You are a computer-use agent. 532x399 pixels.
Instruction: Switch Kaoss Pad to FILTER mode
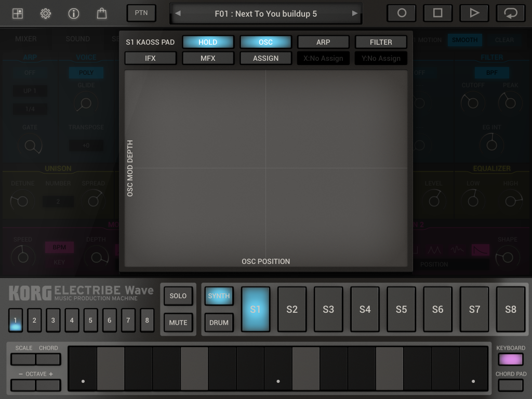click(x=381, y=42)
